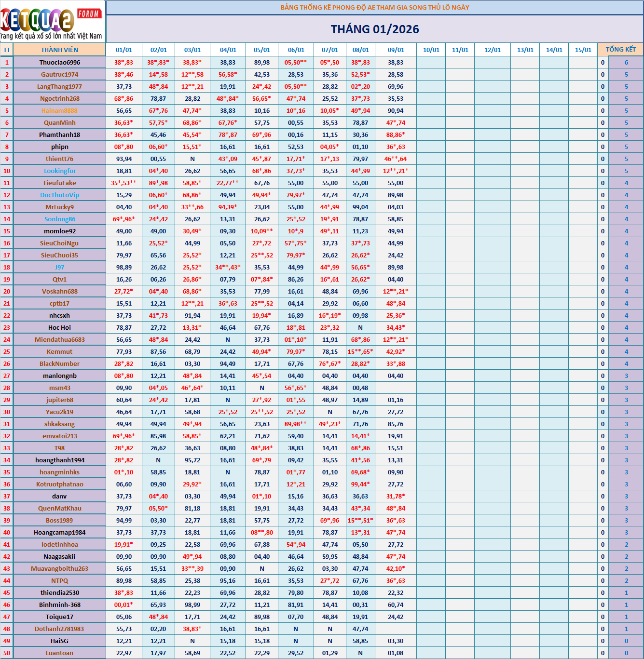644x659 pixels.
Task: Select the THÁNG 01/2026 title cell
Action: tap(374, 29)
